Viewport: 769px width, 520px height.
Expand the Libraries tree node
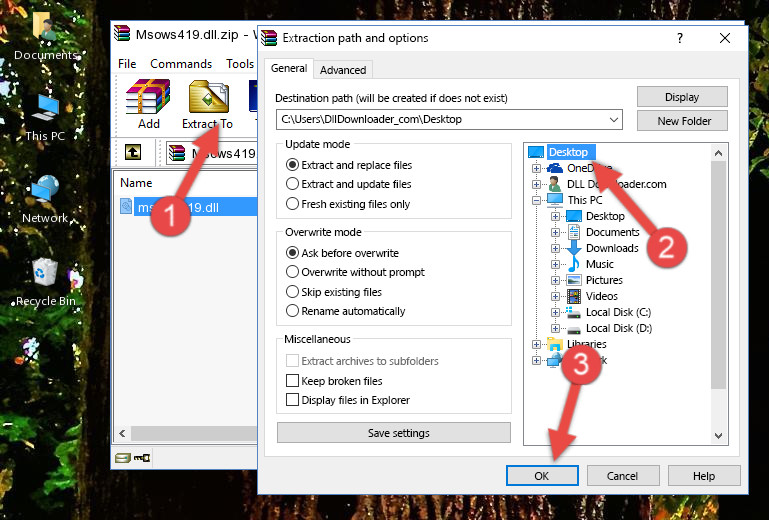click(537, 344)
